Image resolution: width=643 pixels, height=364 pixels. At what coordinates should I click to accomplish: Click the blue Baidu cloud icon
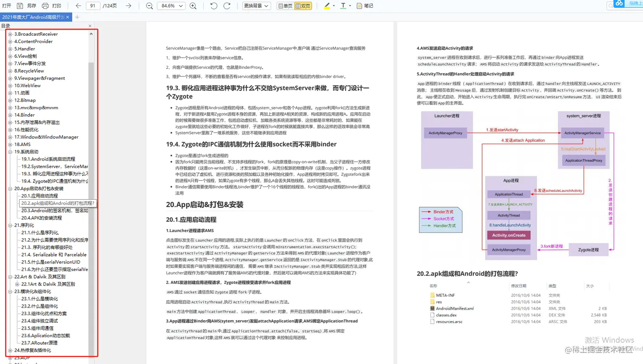pyautogui.click(x=619, y=3)
